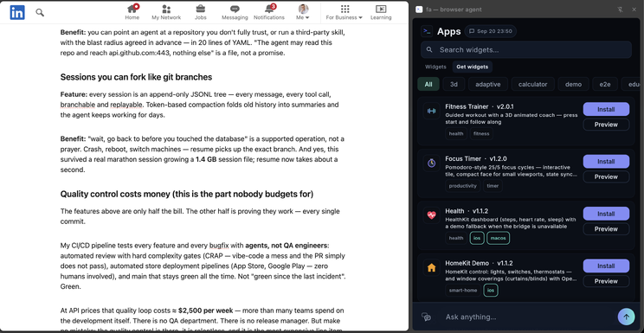Switch to the Widgets tab
This screenshot has height=333, width=644.
click(435, 67)
